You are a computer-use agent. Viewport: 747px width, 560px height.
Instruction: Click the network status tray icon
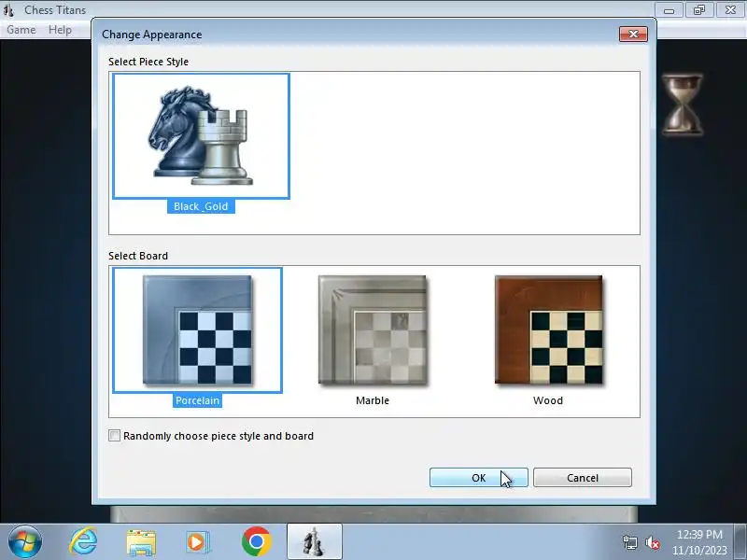629,542
